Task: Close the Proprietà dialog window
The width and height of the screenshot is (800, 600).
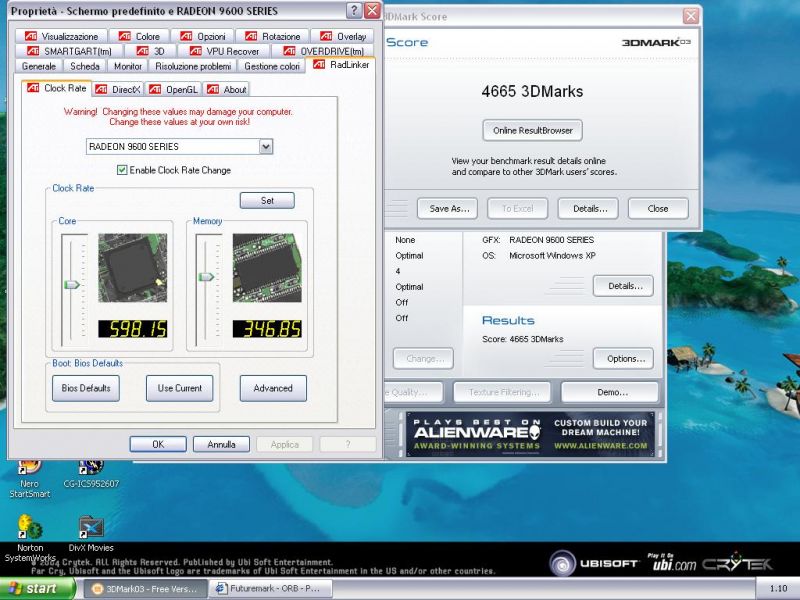Action: click(x=372, y=10)
